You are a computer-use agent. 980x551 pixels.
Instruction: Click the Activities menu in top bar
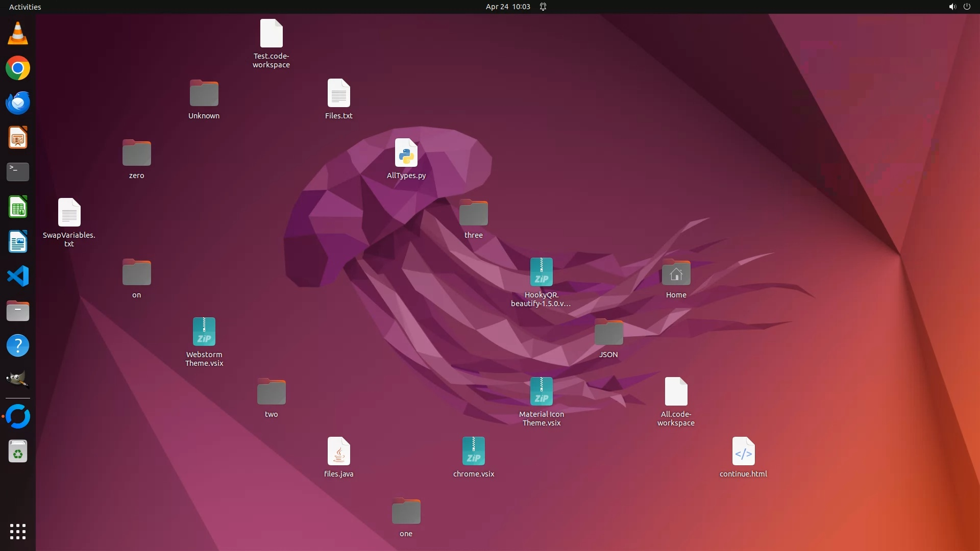click(25, 7)
